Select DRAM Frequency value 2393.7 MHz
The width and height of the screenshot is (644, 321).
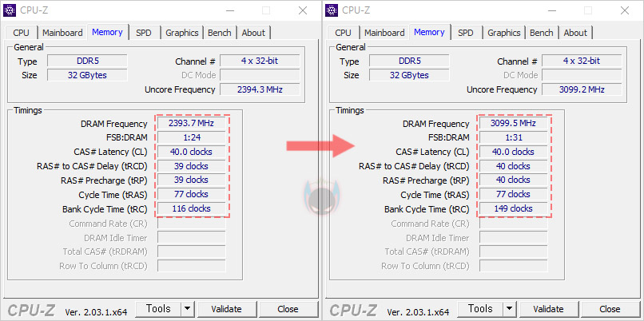[192, 123]
